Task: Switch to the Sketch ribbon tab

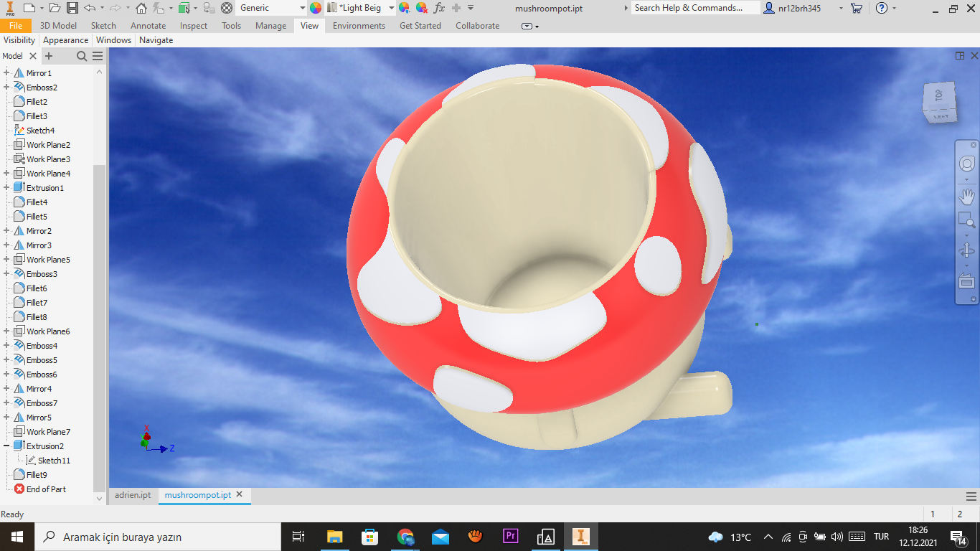Action: point(103,26)
